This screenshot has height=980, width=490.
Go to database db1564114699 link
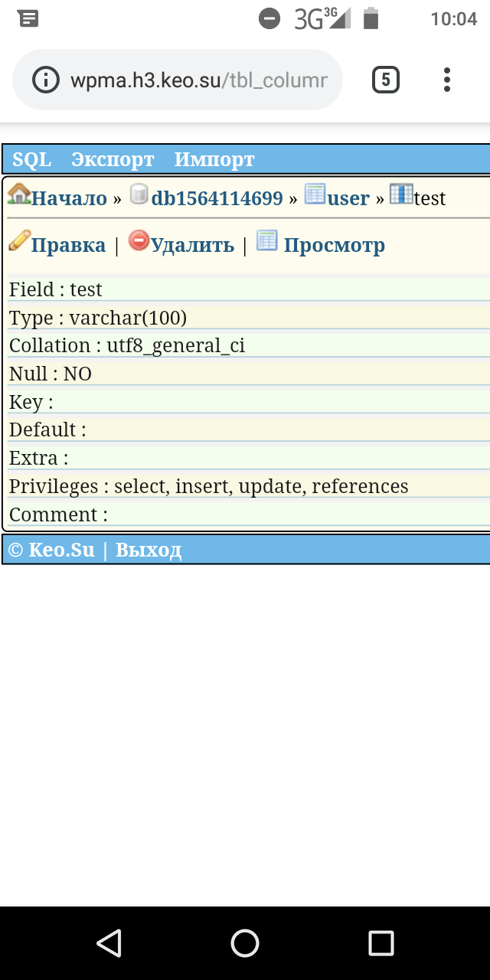(x=217, y=198)
